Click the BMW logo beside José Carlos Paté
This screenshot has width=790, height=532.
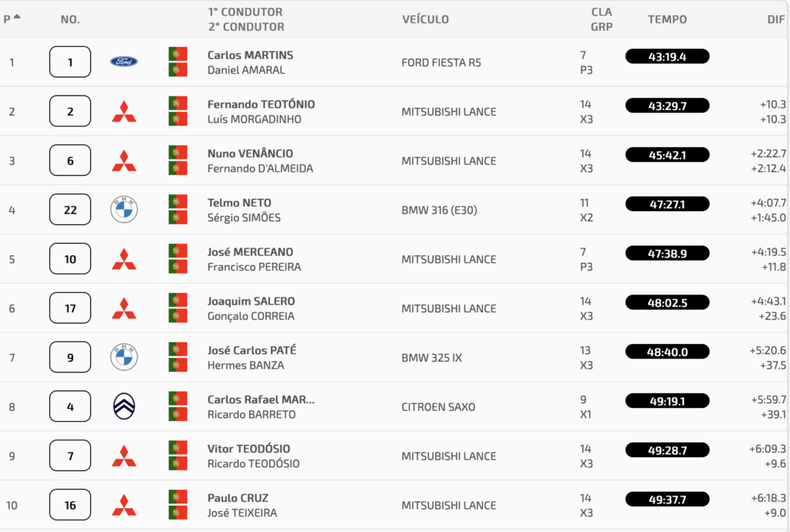pyautogui.click(x=123, y=357)
